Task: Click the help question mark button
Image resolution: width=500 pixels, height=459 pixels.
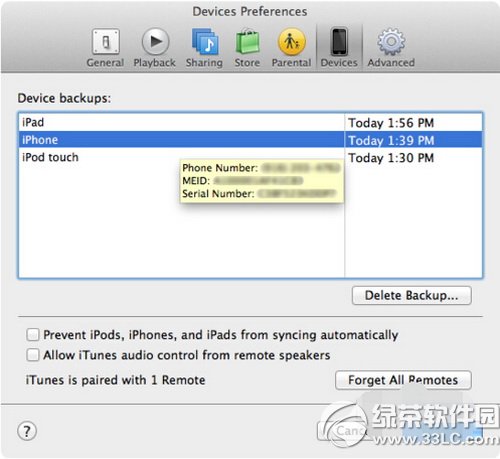Action: [27, 431]
